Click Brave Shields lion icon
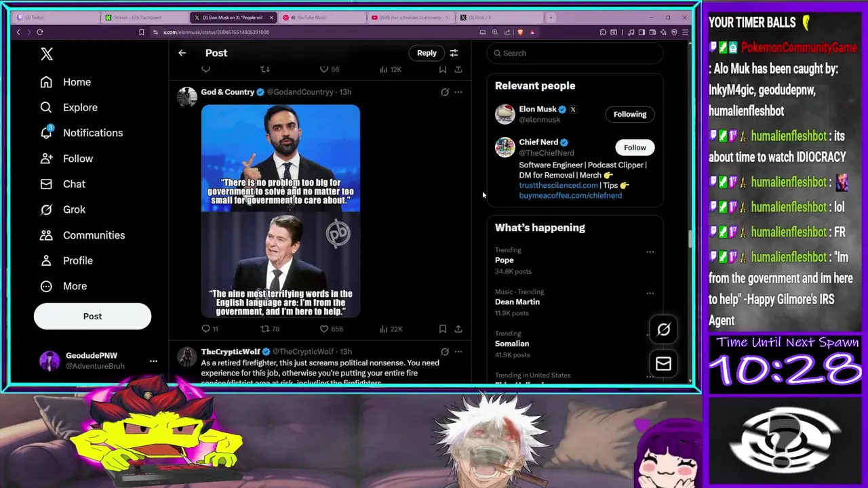Viewport: 868px width, 488px height. tap(520, 33)
